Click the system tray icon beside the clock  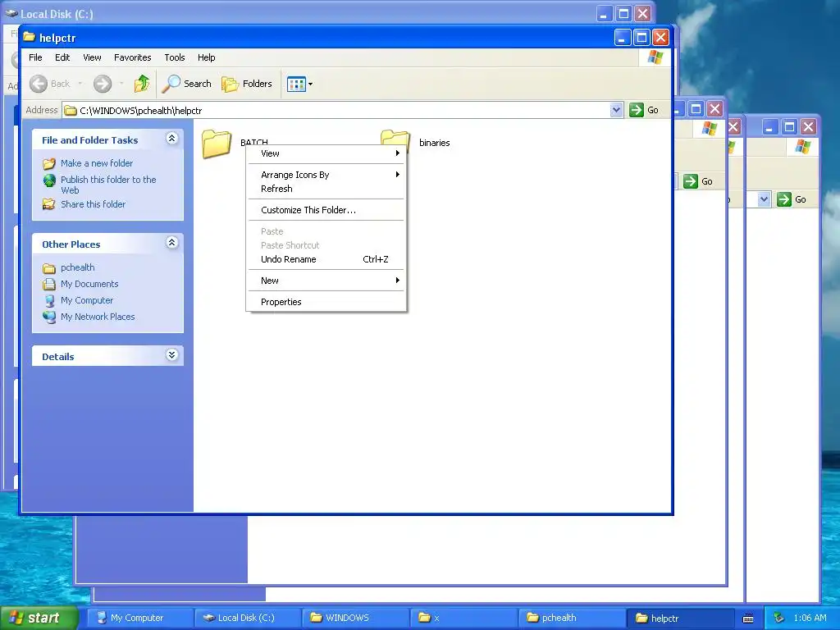point(779,619)
